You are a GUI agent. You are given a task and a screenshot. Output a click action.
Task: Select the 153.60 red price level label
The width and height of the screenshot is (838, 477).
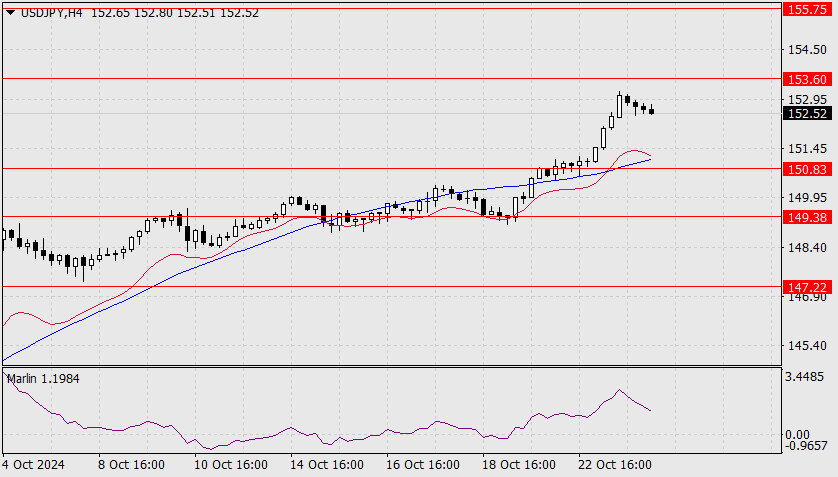coord(807,79)
